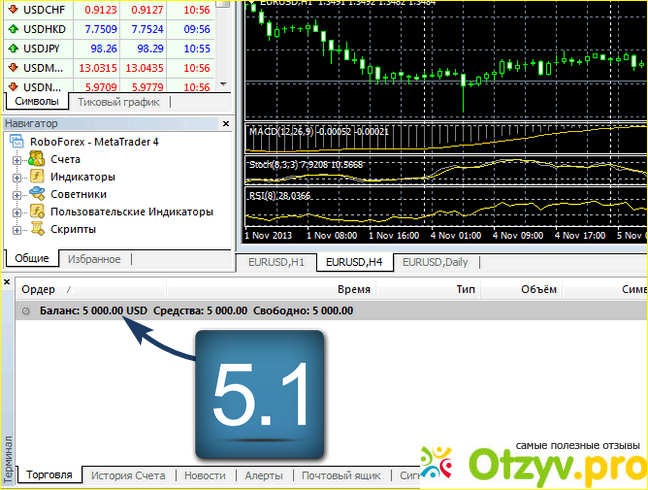Click the round icon before Баланс row

click(26, 311)
